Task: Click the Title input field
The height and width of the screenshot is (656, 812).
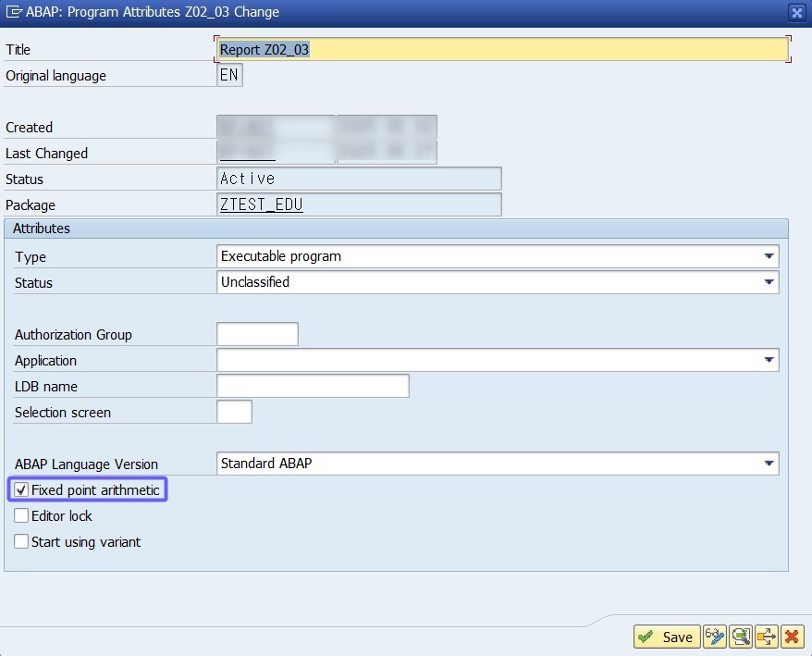Action: [x=502, y=49]
